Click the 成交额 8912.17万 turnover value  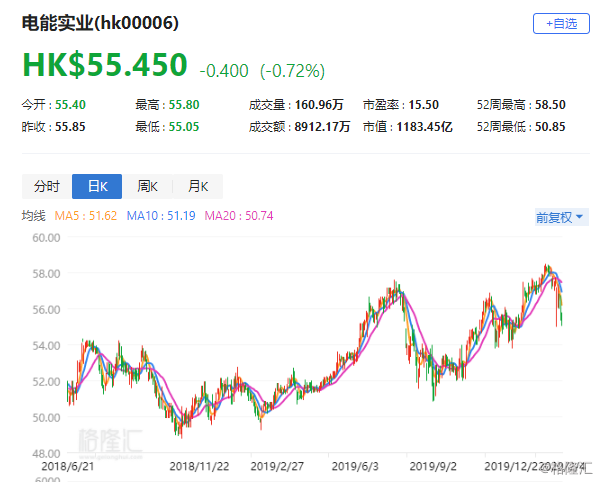[300, 127]
